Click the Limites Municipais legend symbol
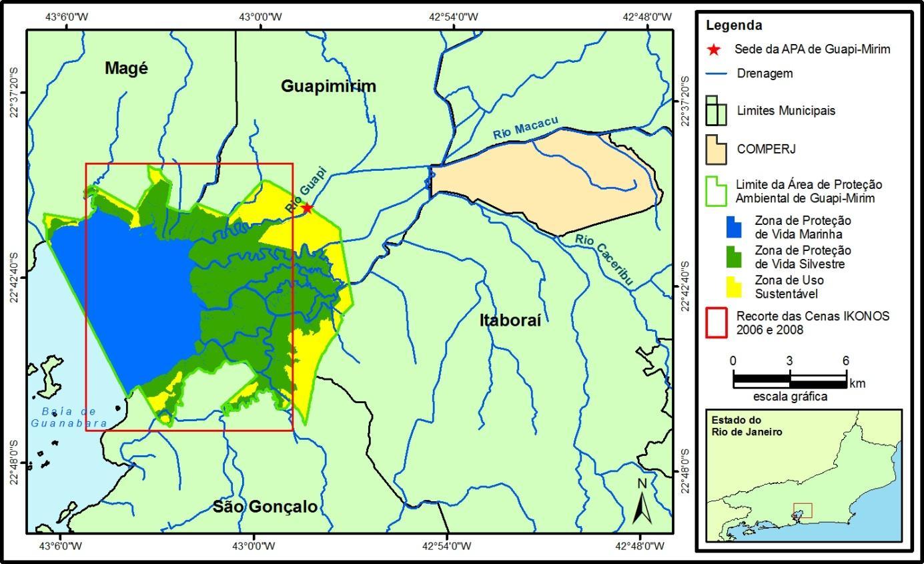This screenshot has width=924, height=564. click(717, 110)
